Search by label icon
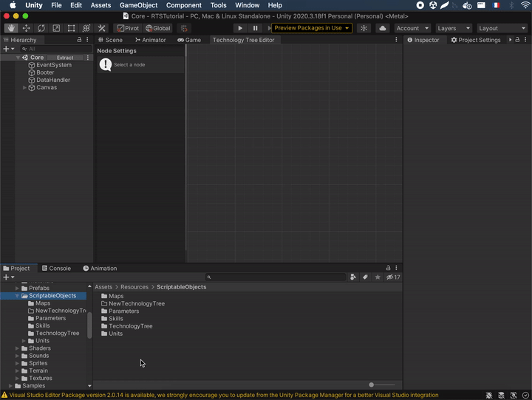Image resolution: width=532 pixels, height=400 pixels. [365, 277]
